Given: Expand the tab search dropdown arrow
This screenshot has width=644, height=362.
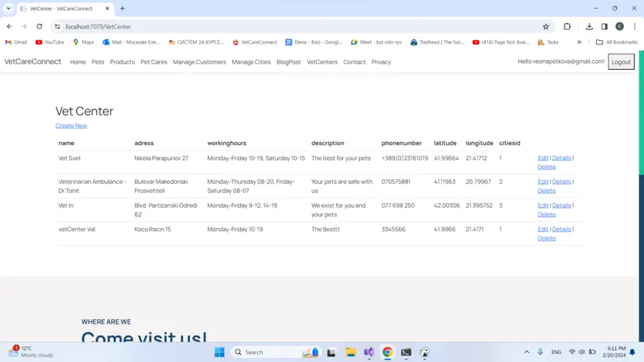Looking at the screenshot, I should [x=9, y=9].
